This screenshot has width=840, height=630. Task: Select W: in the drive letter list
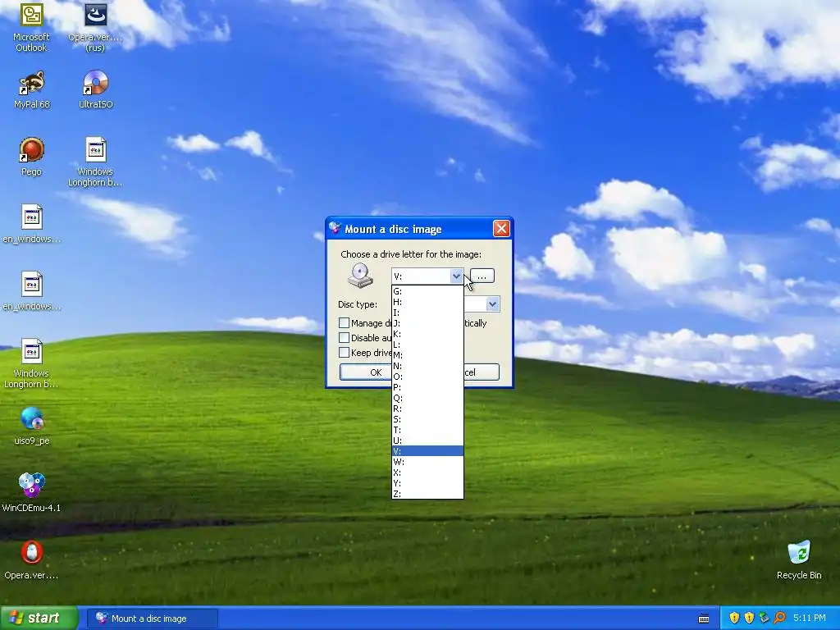tap(427, 462)
